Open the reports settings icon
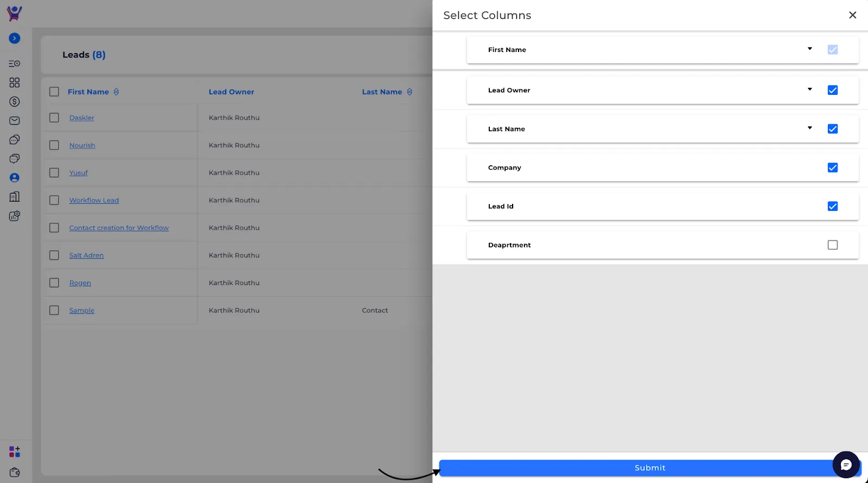 (x=15, y=216)
